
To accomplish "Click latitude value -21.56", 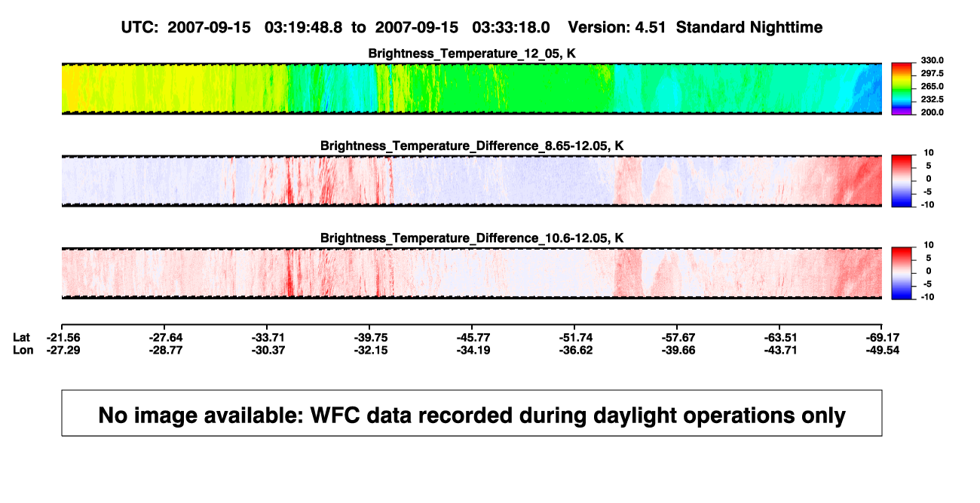I will pos(63,337).
